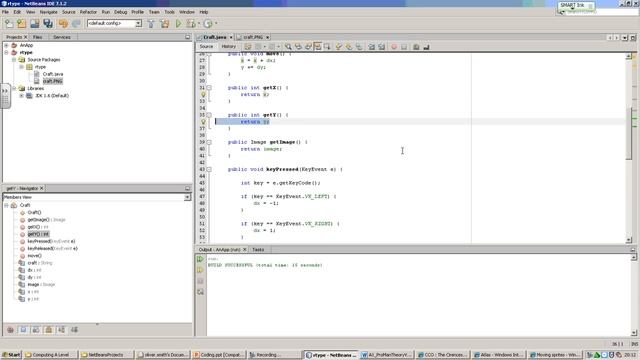Switch to the Services tab

coord(62,37)
